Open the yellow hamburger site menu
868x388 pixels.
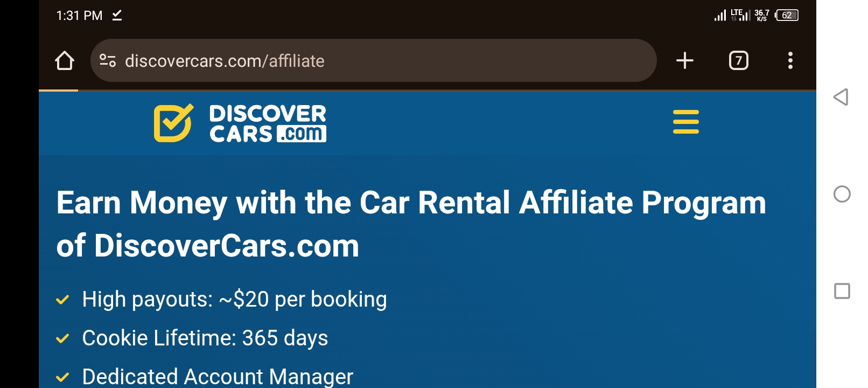[x=685, y=122]
